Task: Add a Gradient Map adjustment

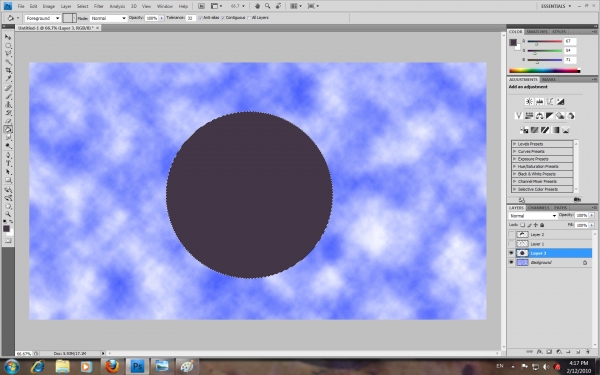Action: (x=555, y=130)
